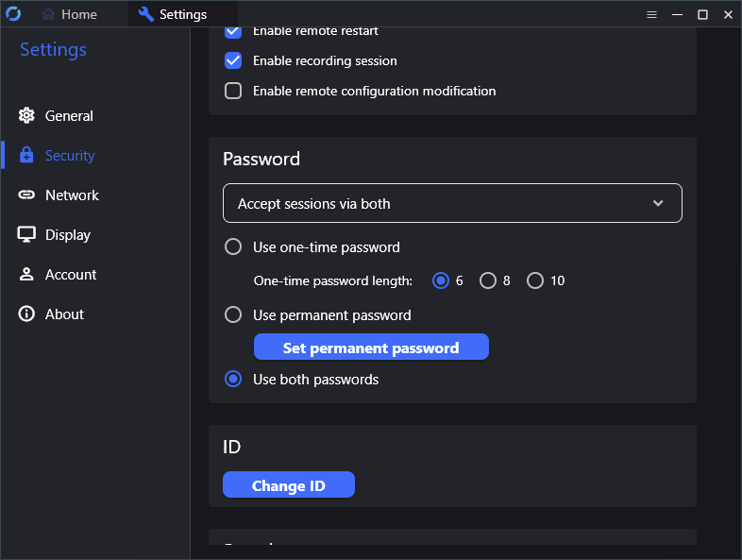Choose one-time password length 8
The width and height of the screenshot is (742, 560).
[x=488, y=280]
